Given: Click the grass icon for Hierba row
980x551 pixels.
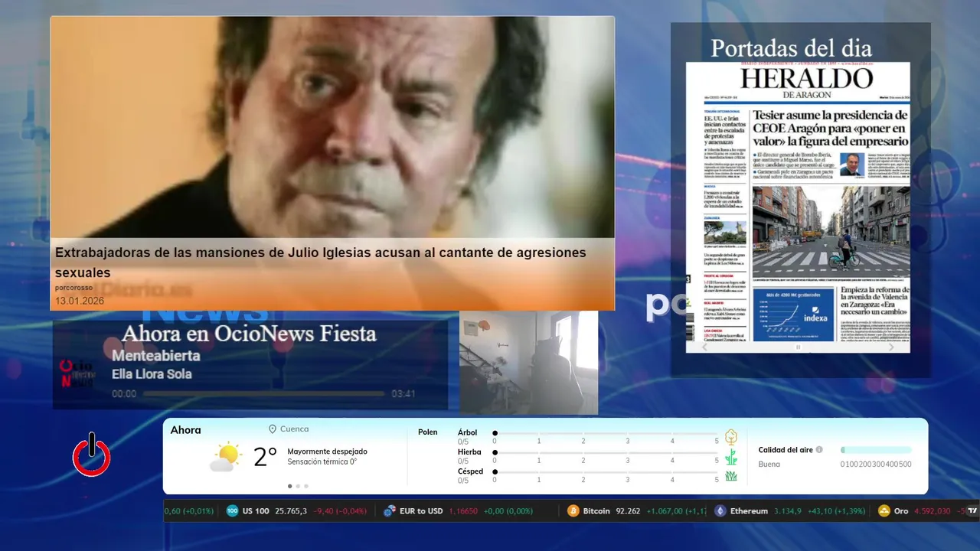Looking at the screenshot, I should pyautogui.click(x=731, y=457).
